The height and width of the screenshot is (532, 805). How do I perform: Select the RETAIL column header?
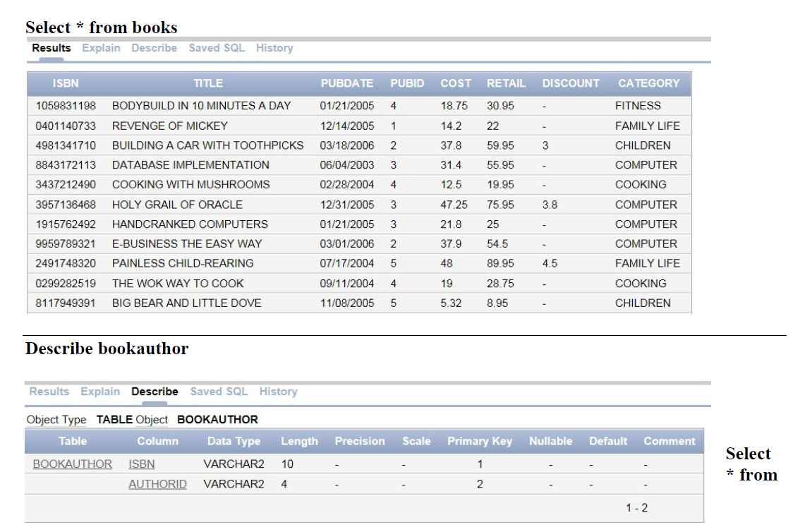[x=505, y=83]
